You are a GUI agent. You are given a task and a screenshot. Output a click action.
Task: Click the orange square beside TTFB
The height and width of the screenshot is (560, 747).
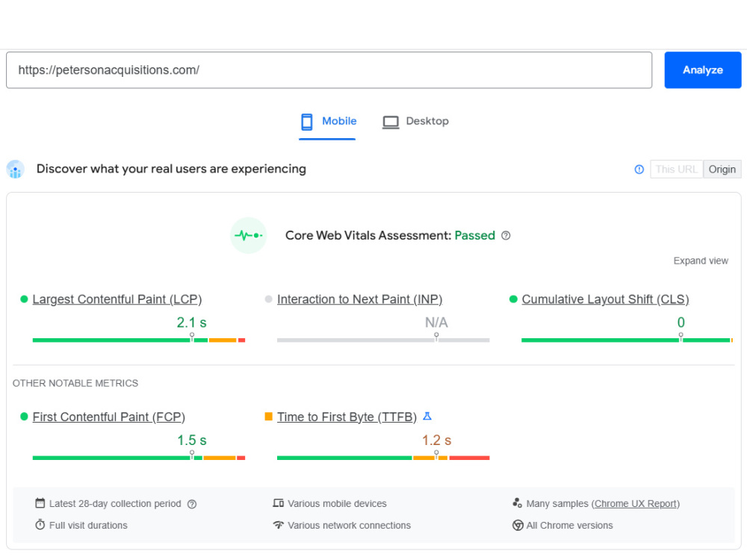click(268, 417)
